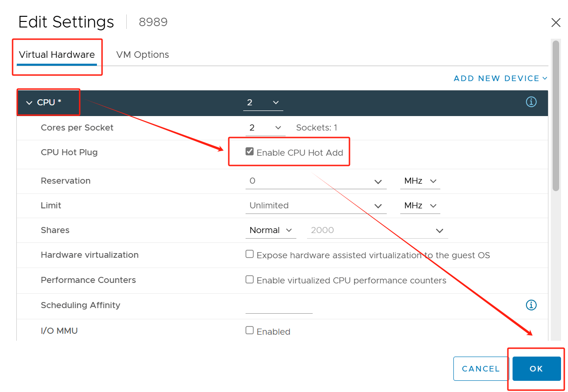The width and height of the screenshot is (568, 392).
Task: Disable the Enable CPU Hot Add checkbox
Action: [x=249, y=151]
